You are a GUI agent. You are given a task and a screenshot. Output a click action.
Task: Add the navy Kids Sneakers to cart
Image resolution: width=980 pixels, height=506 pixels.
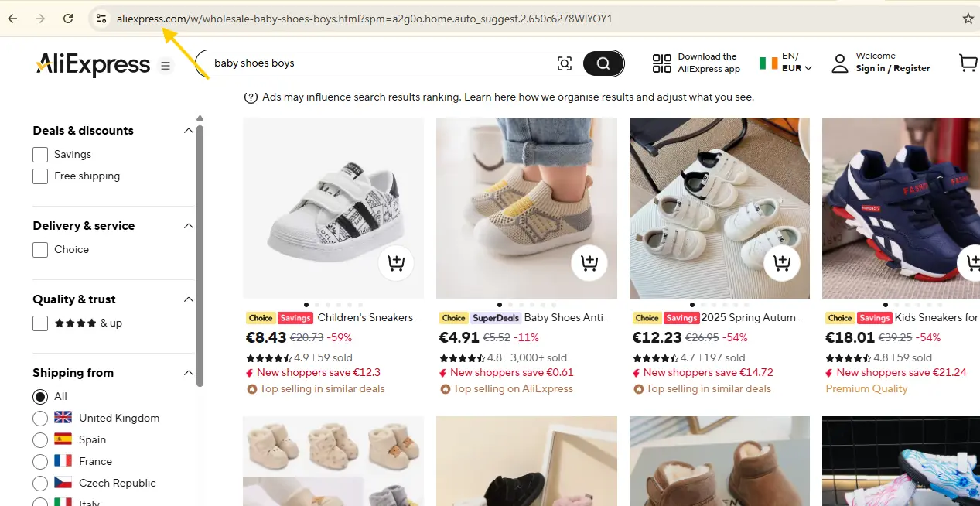tap(975, 263)
